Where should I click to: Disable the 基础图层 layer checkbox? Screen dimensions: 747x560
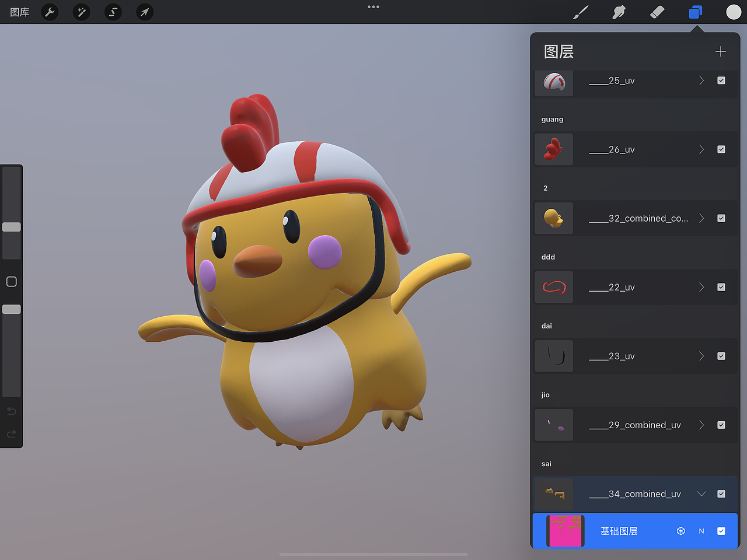coord(721,531)
